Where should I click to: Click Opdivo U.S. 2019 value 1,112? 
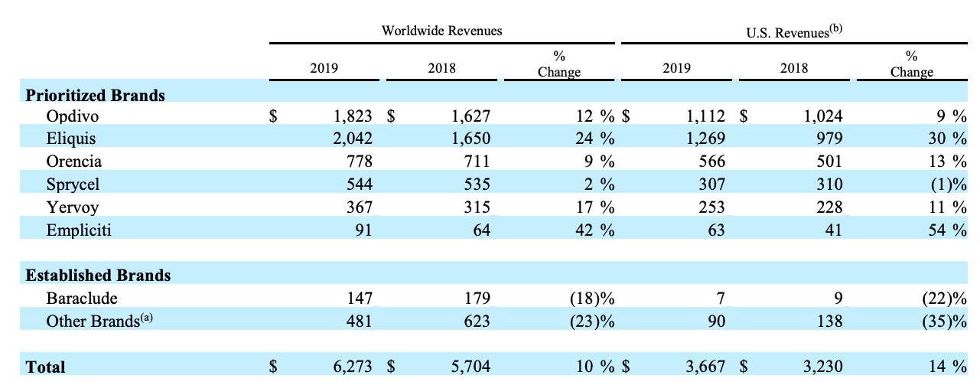tap(706, 117)
